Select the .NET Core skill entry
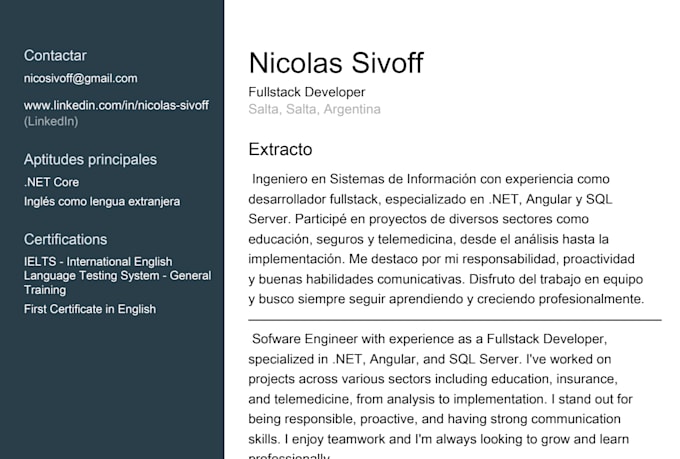 coord(52,182)
